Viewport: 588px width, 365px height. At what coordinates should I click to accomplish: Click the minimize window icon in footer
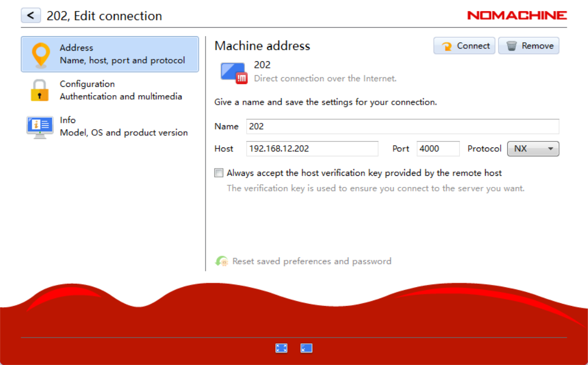pos(306,348)
